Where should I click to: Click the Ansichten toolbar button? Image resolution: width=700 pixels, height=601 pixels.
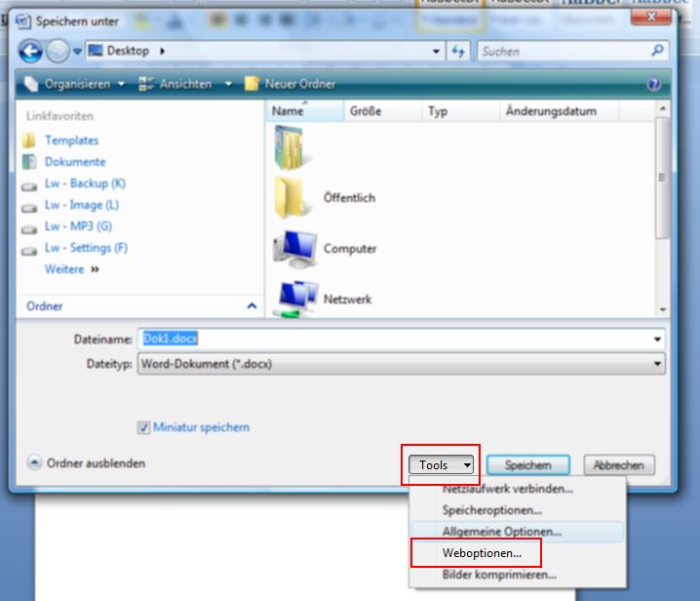point(175,84)
